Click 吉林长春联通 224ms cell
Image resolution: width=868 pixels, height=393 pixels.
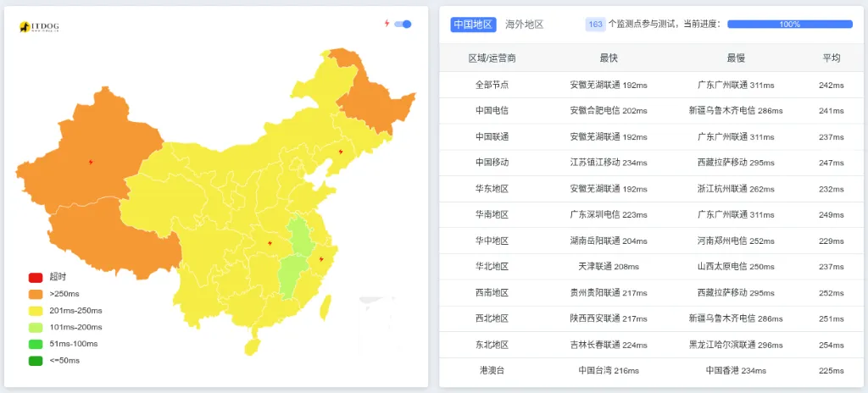[x=609, y=345]
